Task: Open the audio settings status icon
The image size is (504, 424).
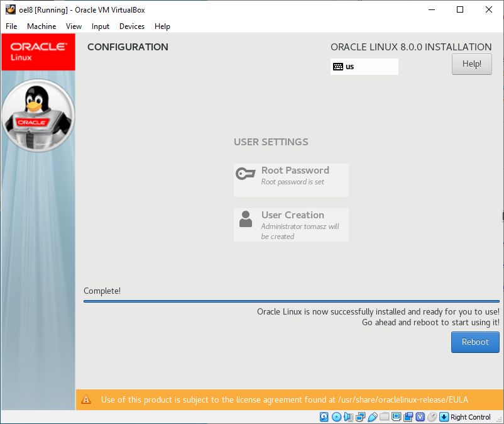Action: [348, 417]
